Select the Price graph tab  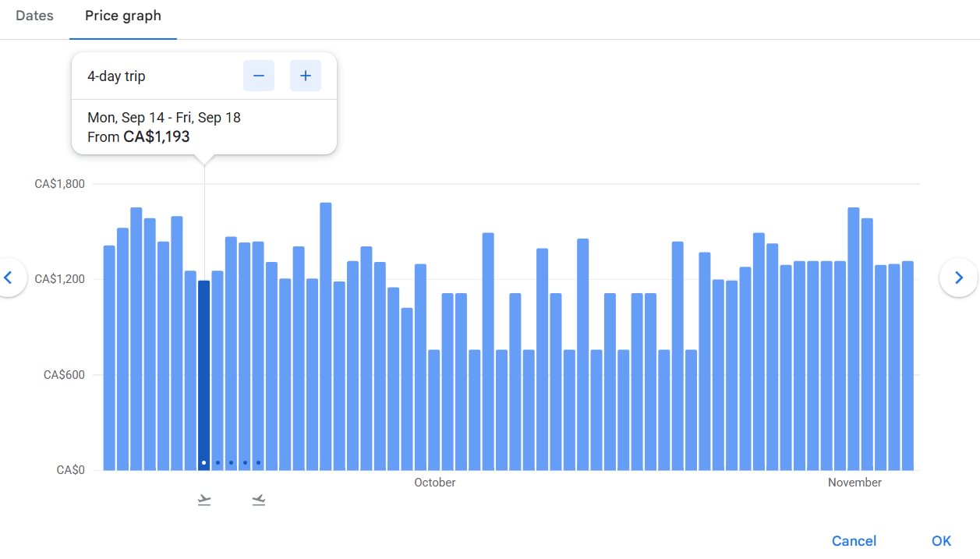[x=123, y=16]
